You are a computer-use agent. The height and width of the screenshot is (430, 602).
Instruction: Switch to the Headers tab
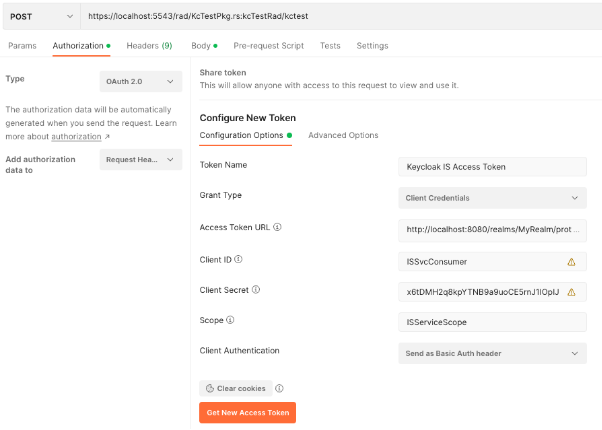click(149, 46)
